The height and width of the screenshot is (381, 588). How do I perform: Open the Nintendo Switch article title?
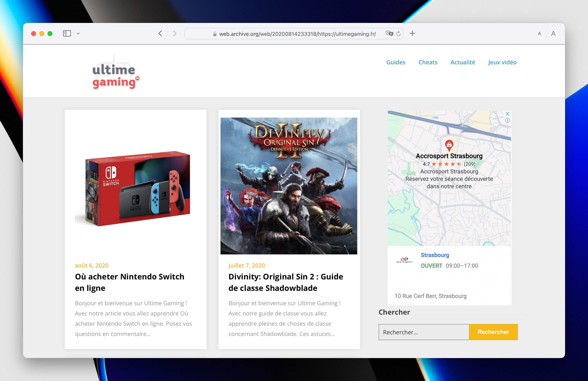[129, 282]
